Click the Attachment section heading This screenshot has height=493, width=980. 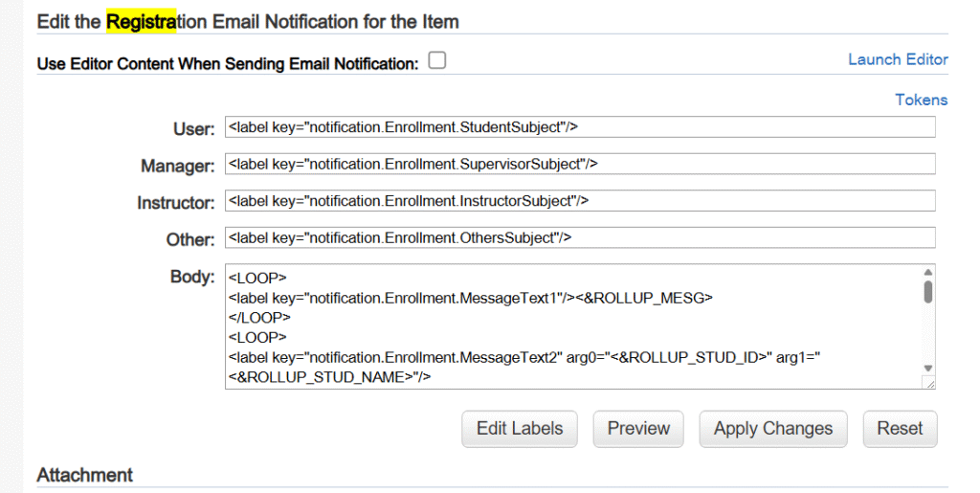coord(84,475)
